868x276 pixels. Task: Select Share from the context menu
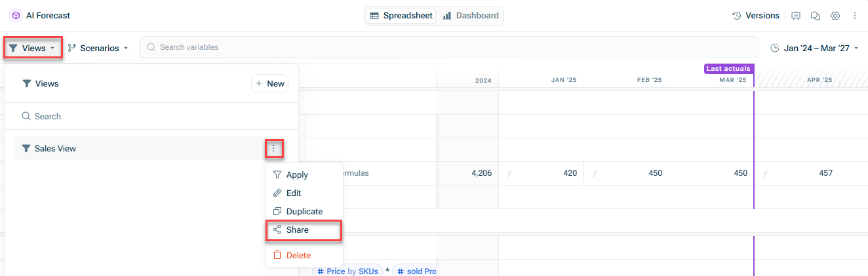(298, 230)
